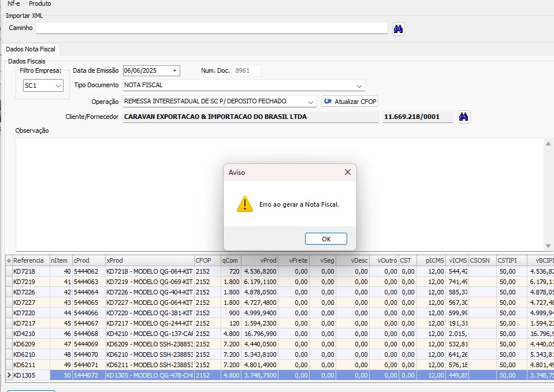This screenshot has height=392, width=554.
Task: Open the Nf-e menu
Action: (13, 3)
